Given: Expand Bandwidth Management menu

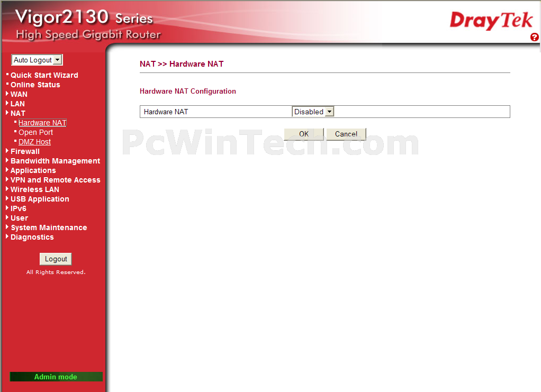Looking at the screenshot, I should coord(55,161).
